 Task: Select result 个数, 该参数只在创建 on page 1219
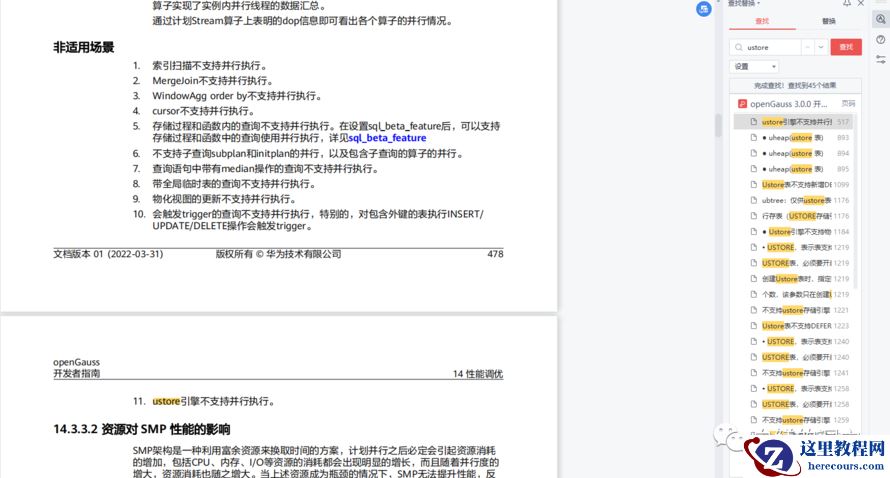point(793,295)
